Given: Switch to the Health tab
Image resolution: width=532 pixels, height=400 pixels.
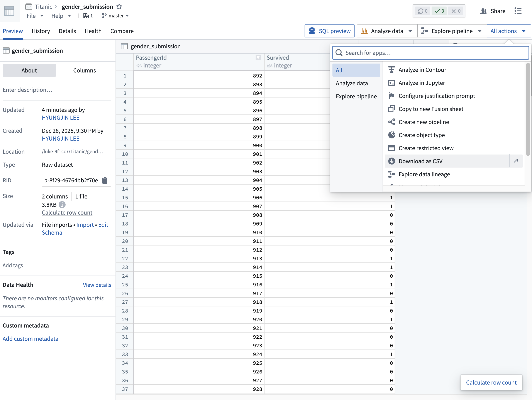Looking at the screenshot, I should coord(93,31).
